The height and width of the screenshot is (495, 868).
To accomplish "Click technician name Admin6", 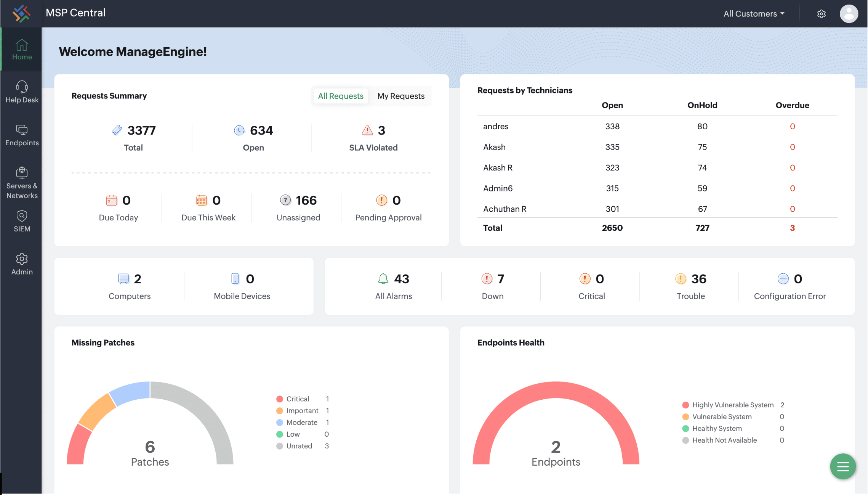I will click(498, 188).
